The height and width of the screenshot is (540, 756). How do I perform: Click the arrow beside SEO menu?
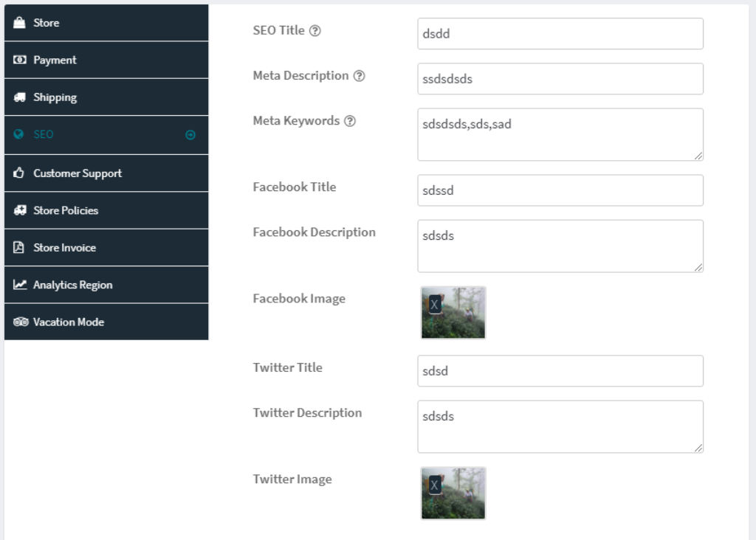(x=190, y=135)
